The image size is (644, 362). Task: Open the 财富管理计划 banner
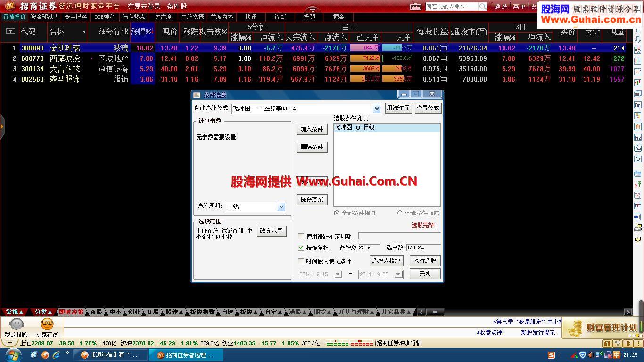coord(602,328)
